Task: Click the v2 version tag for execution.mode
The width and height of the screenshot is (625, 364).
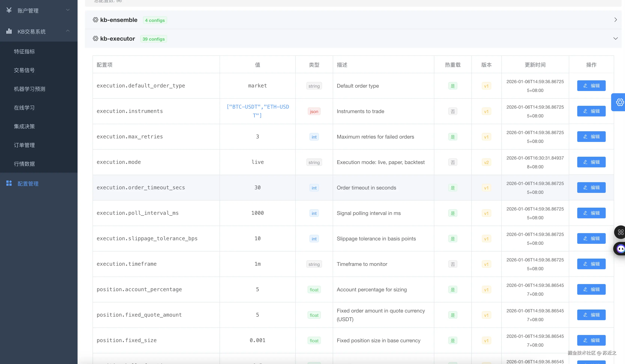Action: coord(486,162)
